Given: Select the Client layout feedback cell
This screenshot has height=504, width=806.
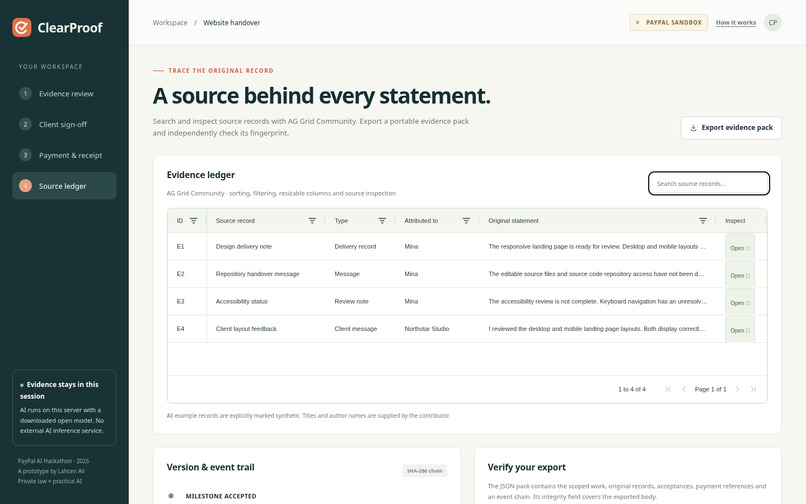Looking at the screenshot, I should click(266, 329).
